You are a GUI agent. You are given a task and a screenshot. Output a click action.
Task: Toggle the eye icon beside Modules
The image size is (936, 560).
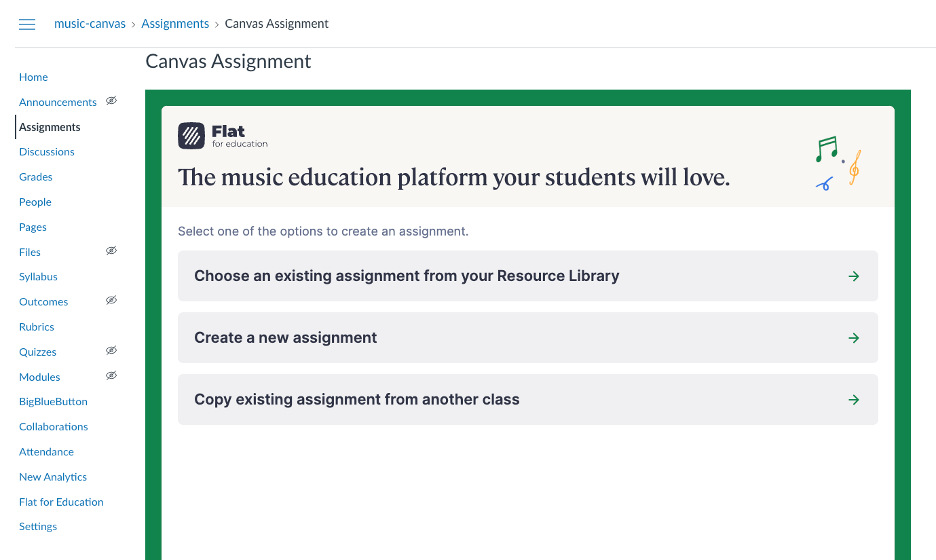pos(111,375)
